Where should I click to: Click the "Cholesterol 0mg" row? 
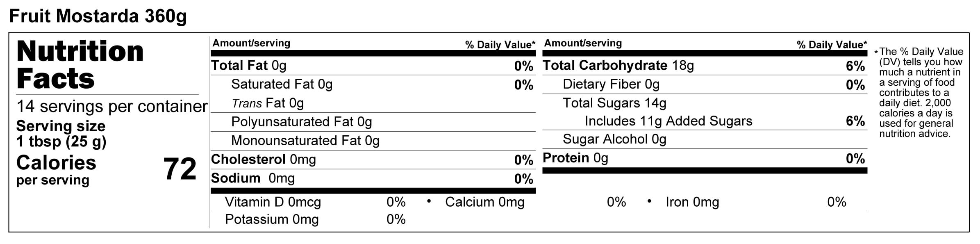(263, 160)
